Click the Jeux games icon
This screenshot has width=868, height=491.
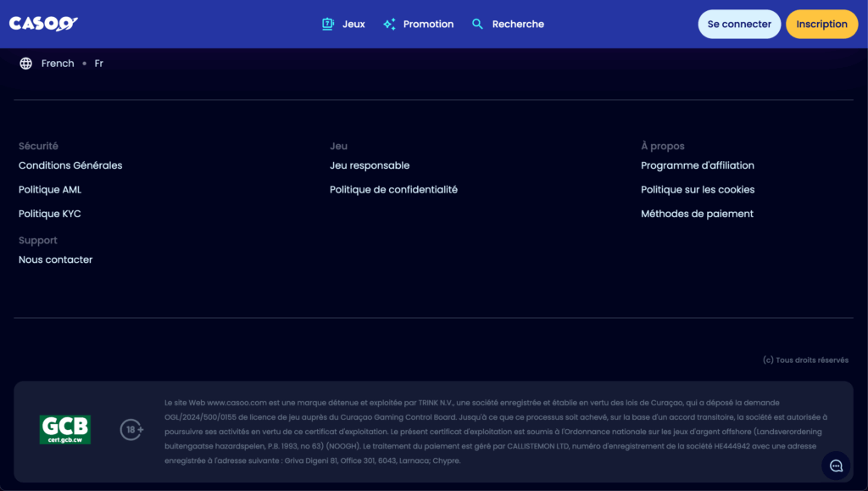[x=328, y=25]
